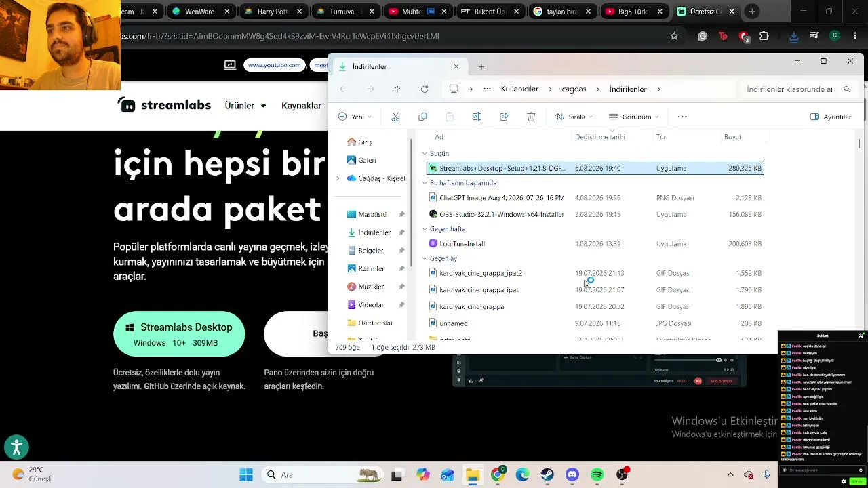Click the PC monitor icon in address bar

click(x=454, y=89)
